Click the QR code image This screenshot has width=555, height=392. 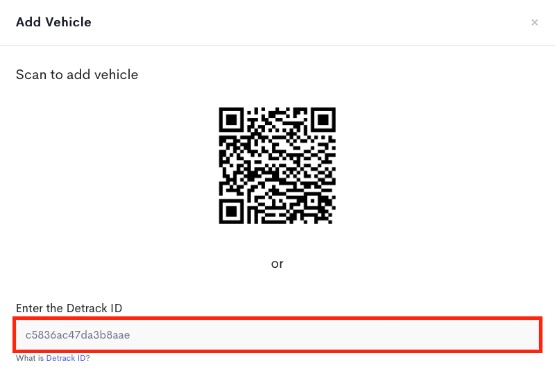[277, 165]
